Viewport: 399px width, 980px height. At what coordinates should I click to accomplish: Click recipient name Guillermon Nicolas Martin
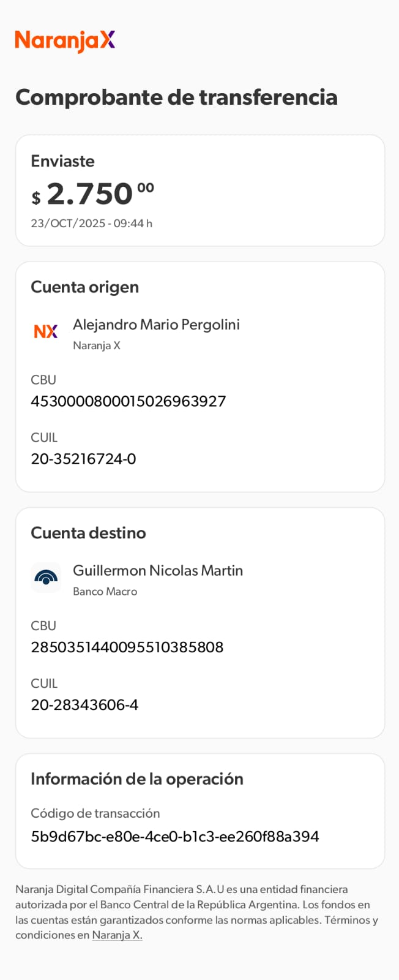click(x=158, y=570)
